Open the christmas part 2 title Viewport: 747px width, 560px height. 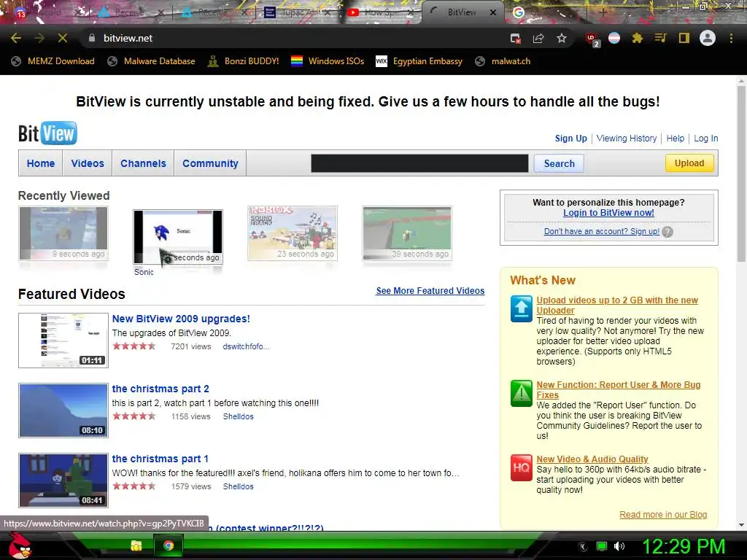coord(160,389)
